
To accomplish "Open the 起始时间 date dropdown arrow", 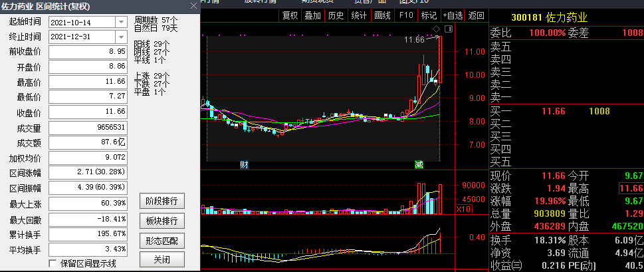I will coord(121,22).
